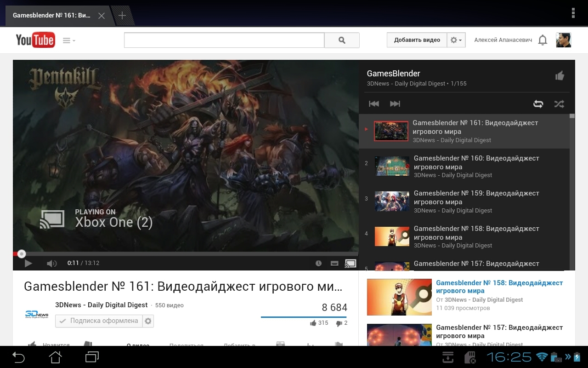Open subscription settings gear next to Подписка
This screenshot has width=588, height=368.
click(148, 321)
